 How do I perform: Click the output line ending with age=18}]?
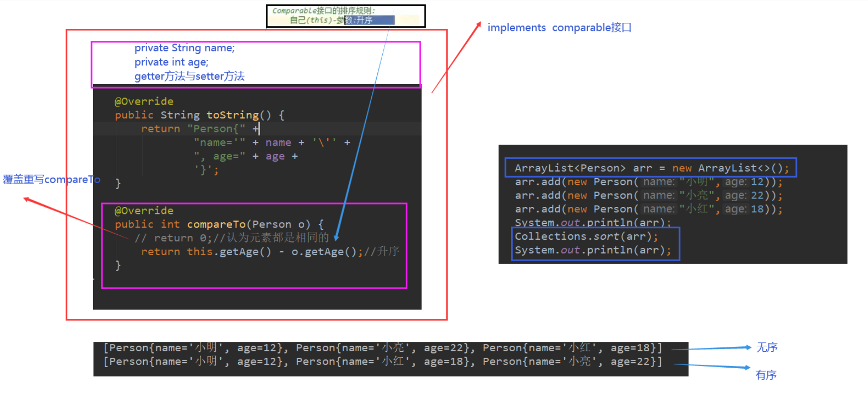coord(383,348)
